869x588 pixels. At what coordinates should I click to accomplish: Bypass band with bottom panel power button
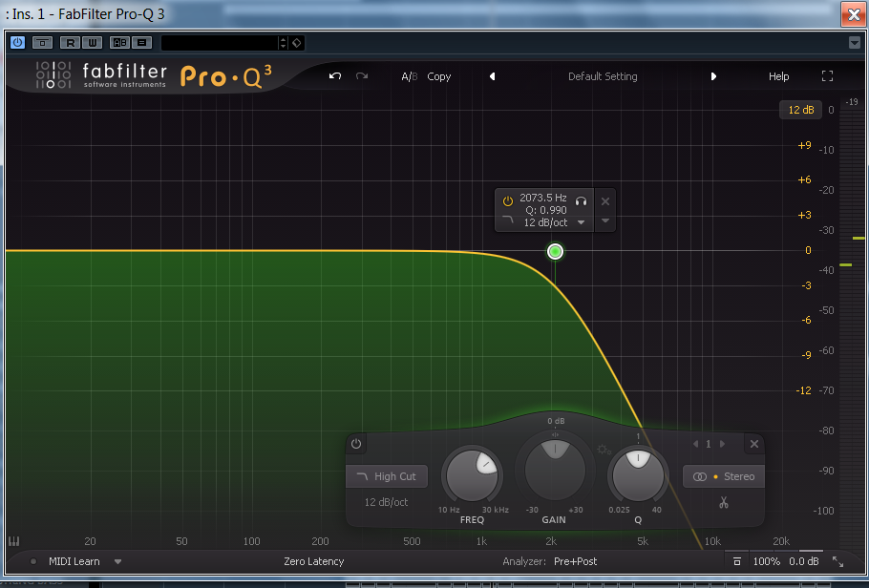pyautogui.click(x=356, y=443)
